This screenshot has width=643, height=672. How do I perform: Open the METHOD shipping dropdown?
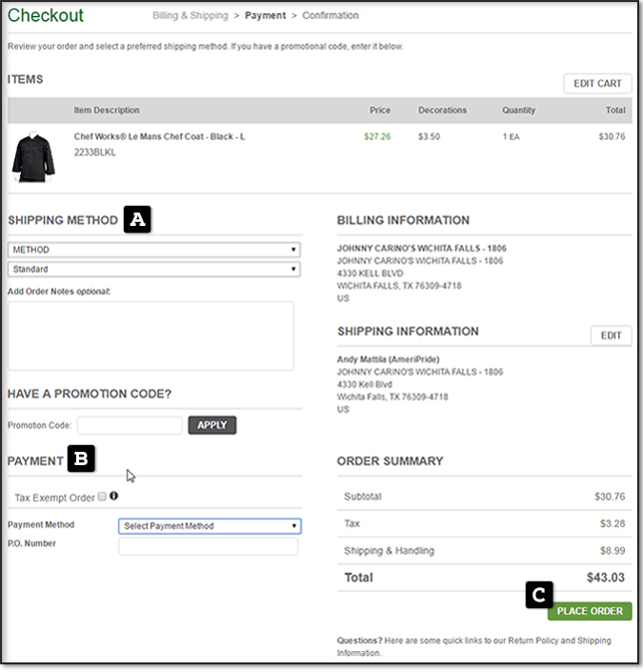(153, 250)
